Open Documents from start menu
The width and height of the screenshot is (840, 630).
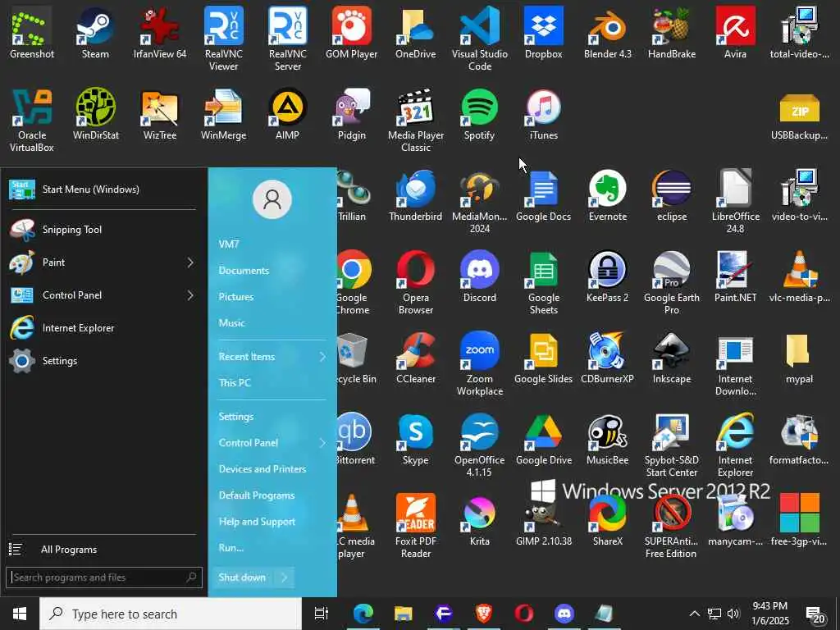[244, 271]
